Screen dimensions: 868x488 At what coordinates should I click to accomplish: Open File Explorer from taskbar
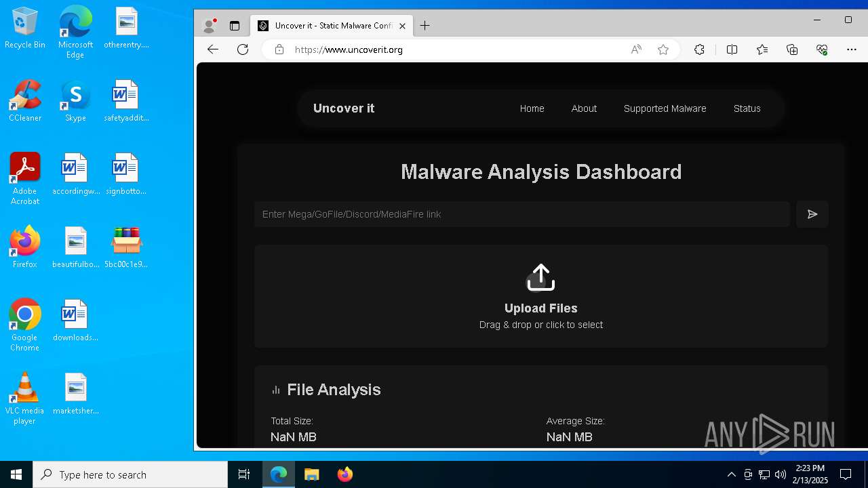point(311,474)
